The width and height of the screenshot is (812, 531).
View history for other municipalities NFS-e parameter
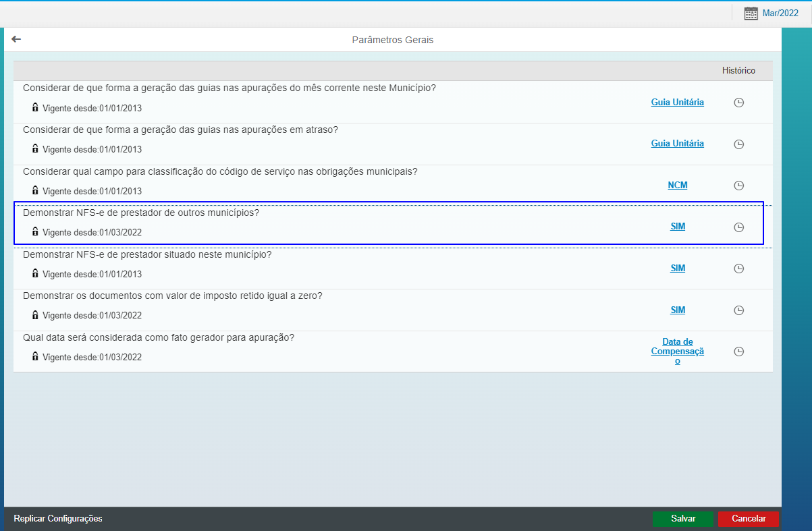tap(738, 227)
